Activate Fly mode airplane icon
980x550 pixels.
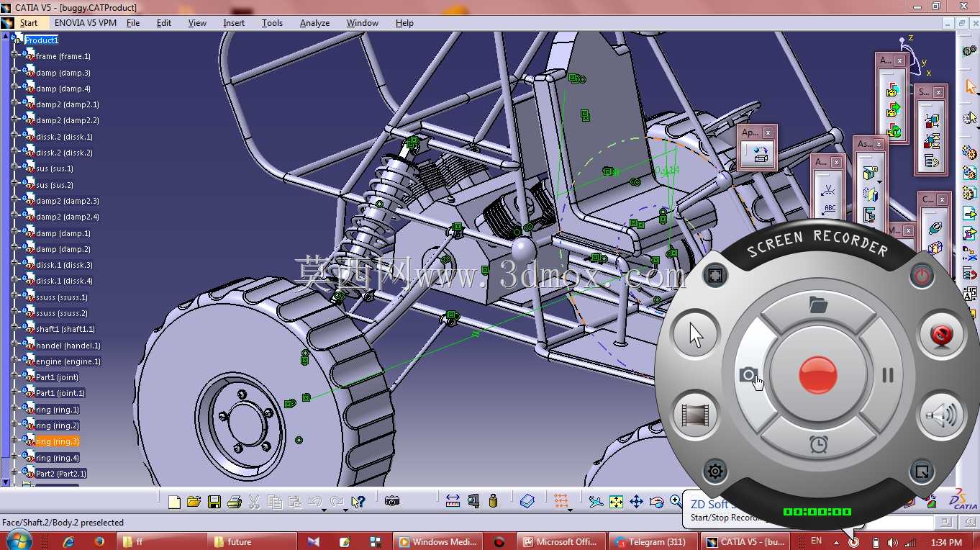tap(596, 502)
